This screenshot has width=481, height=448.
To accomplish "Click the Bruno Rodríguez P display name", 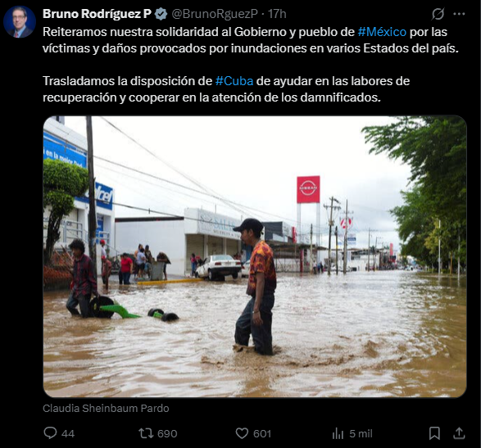I will [x=97, y=14].
